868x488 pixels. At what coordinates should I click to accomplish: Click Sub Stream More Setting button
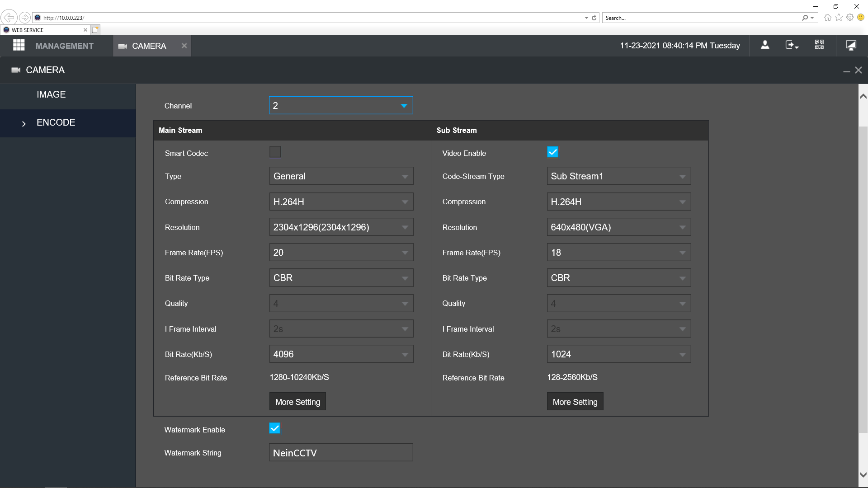(x=575, y=401)
